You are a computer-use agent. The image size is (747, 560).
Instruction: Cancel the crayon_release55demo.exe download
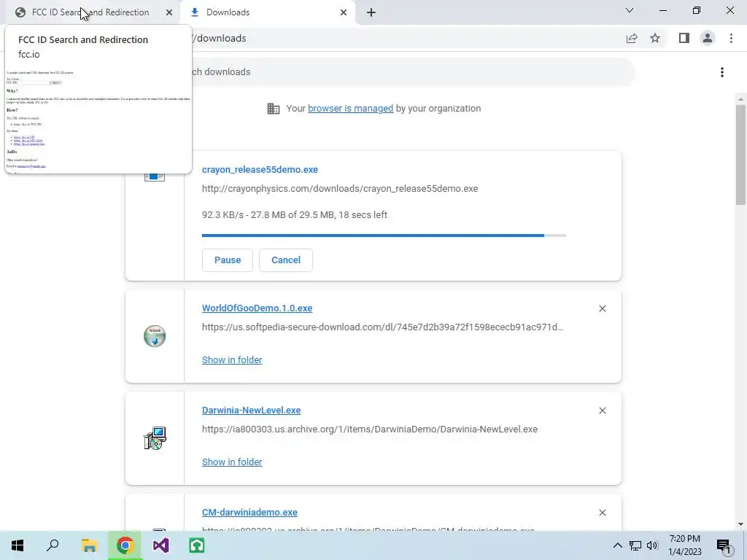(x=286, y=260)
